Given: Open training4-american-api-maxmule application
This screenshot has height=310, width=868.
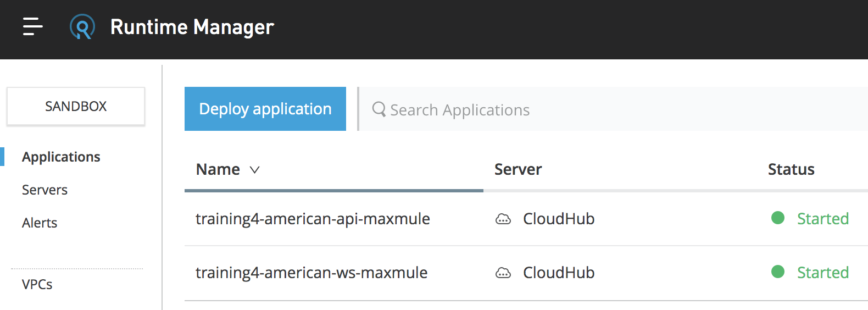Looking at the screenshot, I should pyautogui.click(x=313, y=219).
